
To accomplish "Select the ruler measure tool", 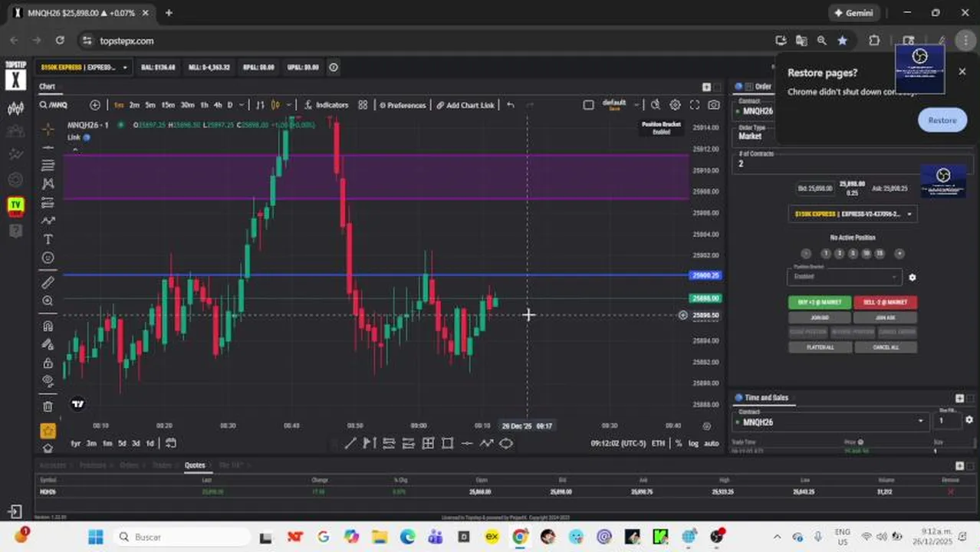I will (48, 282).
